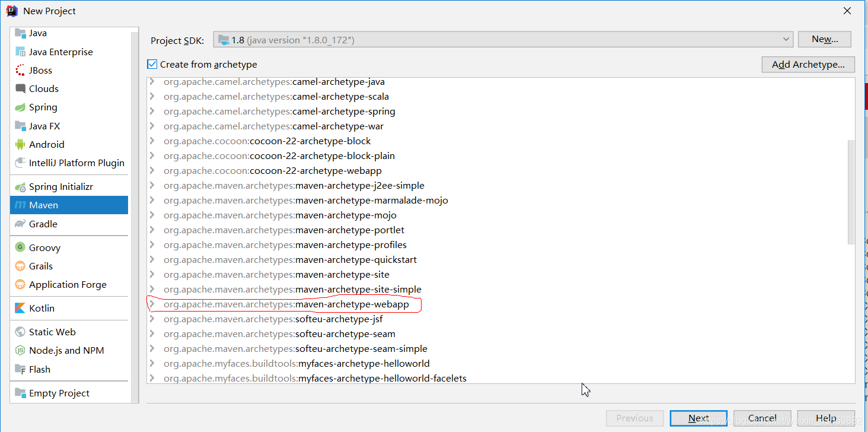868x432 pixels.
Task: Click the Node.js and NPM icon
Action: pos(20,350)
